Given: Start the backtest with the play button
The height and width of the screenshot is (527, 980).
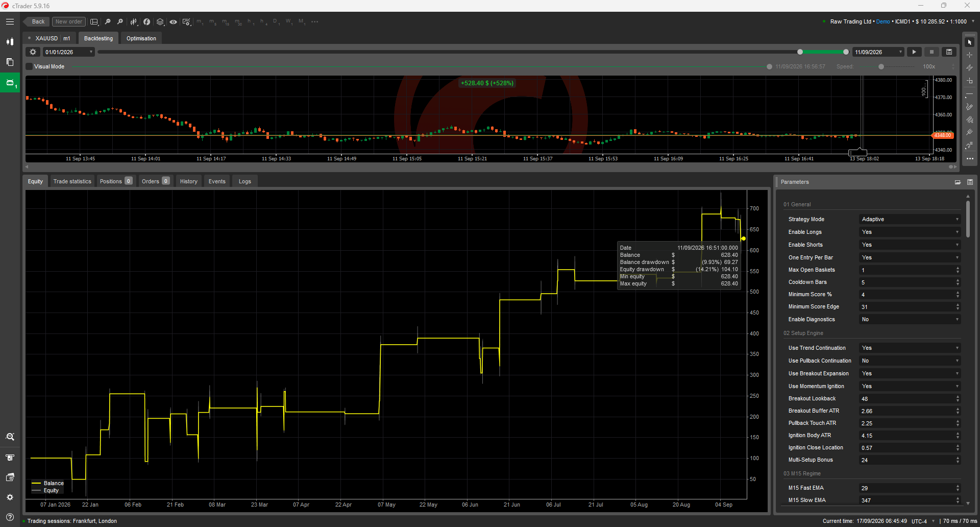Looking at the screenshot, I should pyautogui.click(x=914, y=52).
